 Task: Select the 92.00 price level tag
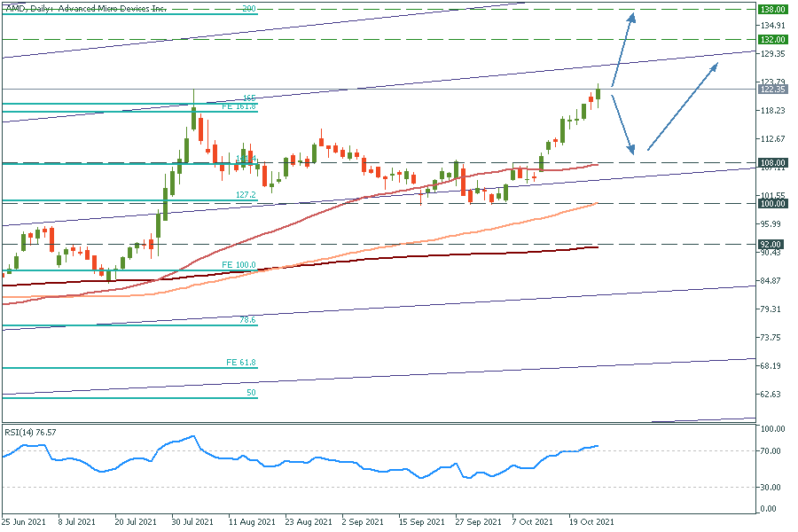[772, 244]
